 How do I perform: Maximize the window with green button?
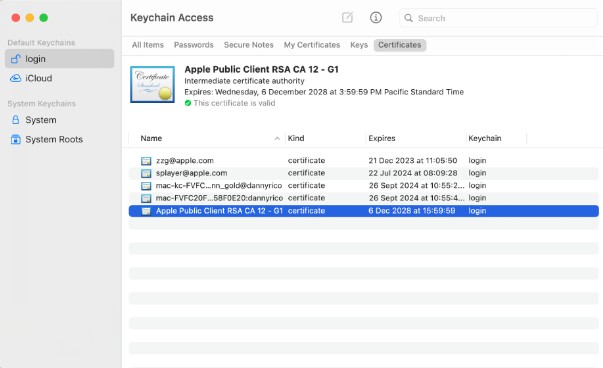pos(44,18)
